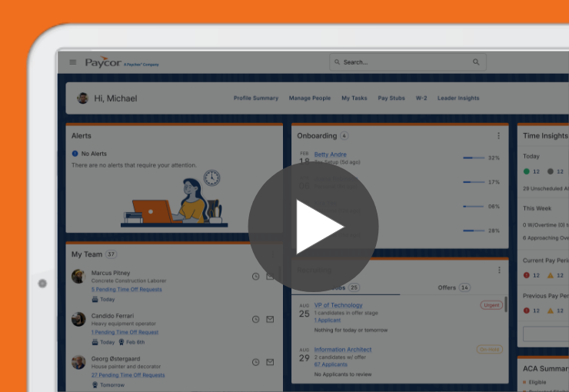Click clock icon for Candido Ferrari

255,319
